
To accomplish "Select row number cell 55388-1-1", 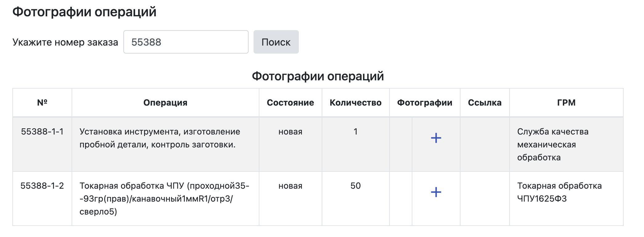I will click(x=42, y=132).
